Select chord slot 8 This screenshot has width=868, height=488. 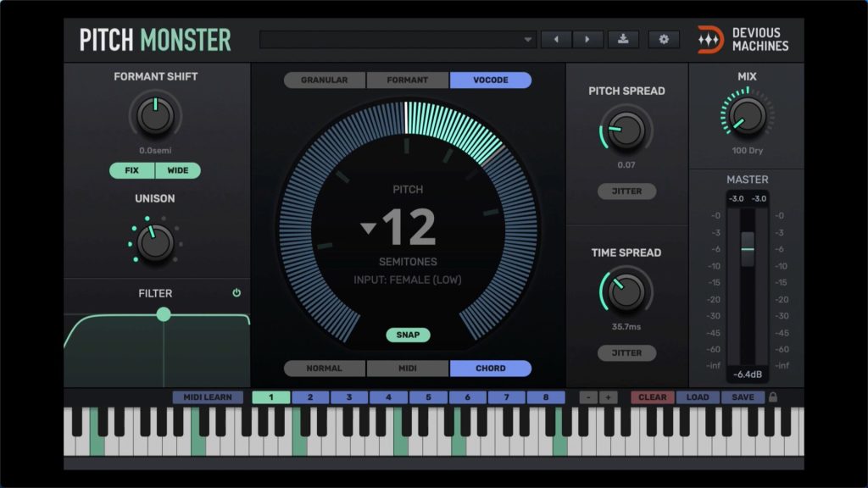[x=546, y=397]
